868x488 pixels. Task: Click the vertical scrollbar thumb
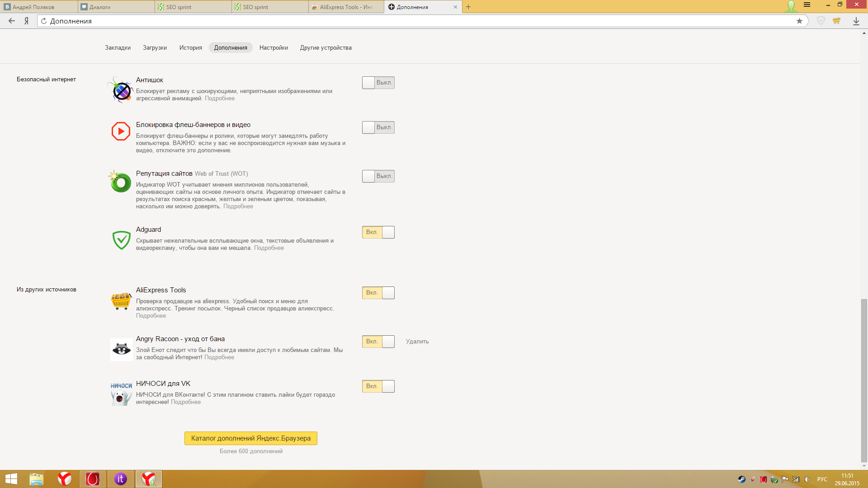(x=864, y=380)
